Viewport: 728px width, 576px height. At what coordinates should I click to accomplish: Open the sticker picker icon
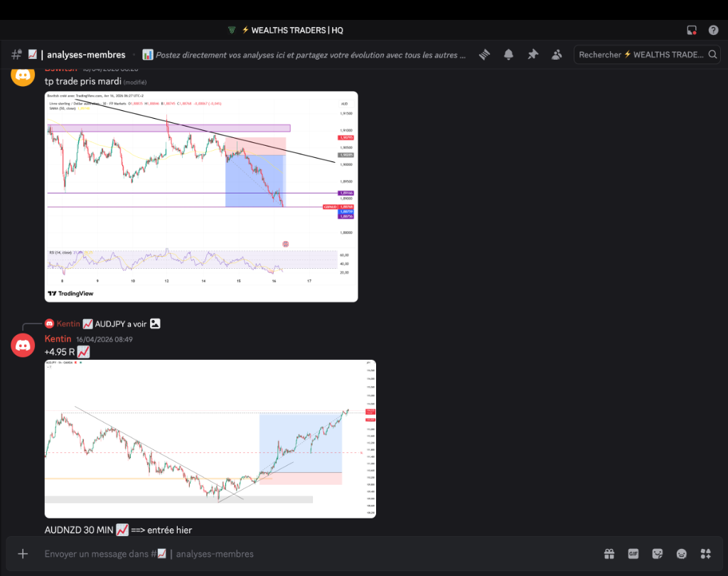click(658, 554)
